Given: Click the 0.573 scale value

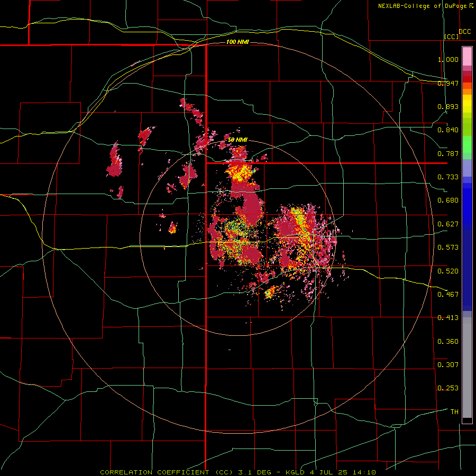Looking at the screenshot, I should tap(448, 248).
